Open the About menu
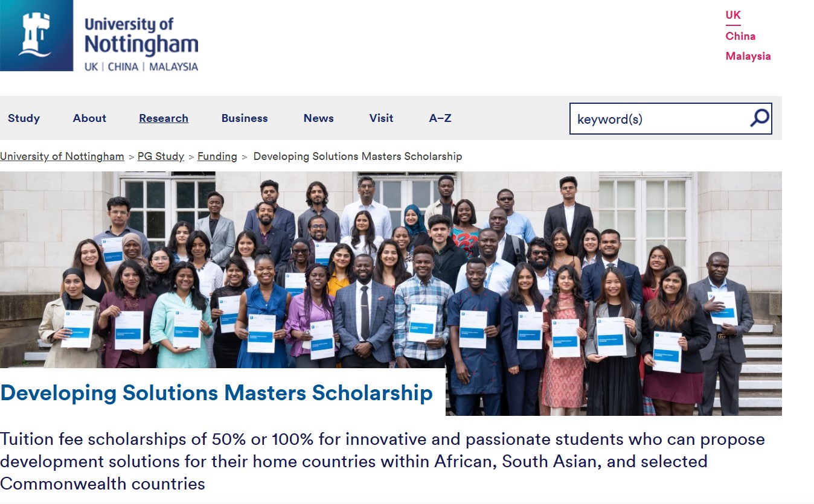 [x=89, y=118]
